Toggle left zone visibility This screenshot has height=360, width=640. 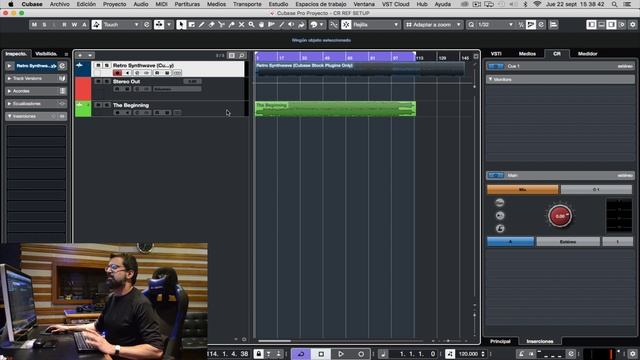[x=591, y=24]
